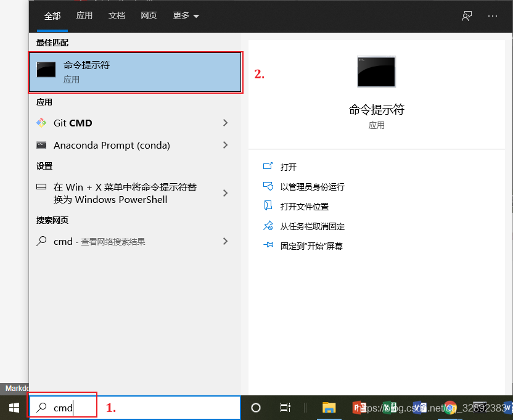Click the feedback person icon
Image resolution: width=513 pixels, height=420 pixels.
pos(467,15)
